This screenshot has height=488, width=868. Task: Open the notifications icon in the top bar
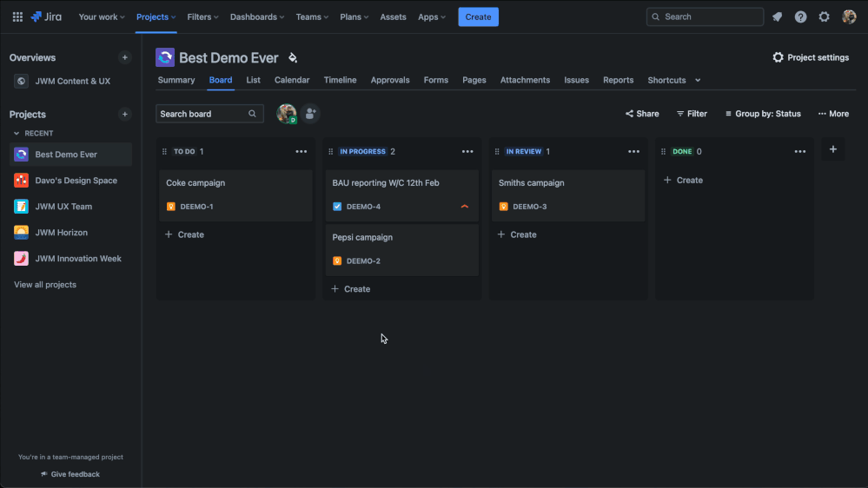pyautogui.click(x=777, y=16)
